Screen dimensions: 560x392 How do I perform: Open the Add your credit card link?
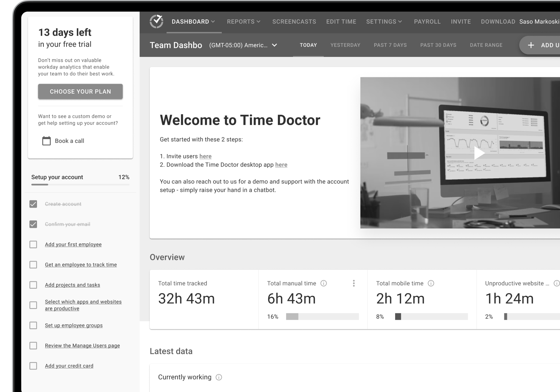point(69,366)
